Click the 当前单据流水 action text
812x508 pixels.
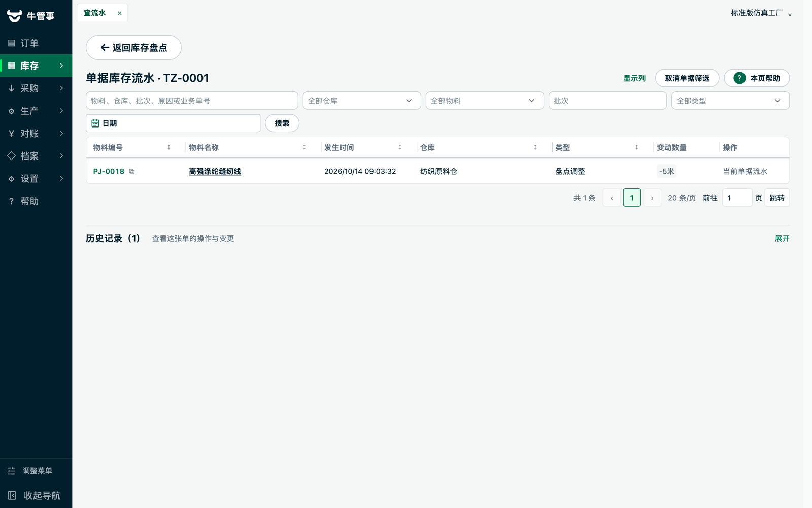(745, 172)
